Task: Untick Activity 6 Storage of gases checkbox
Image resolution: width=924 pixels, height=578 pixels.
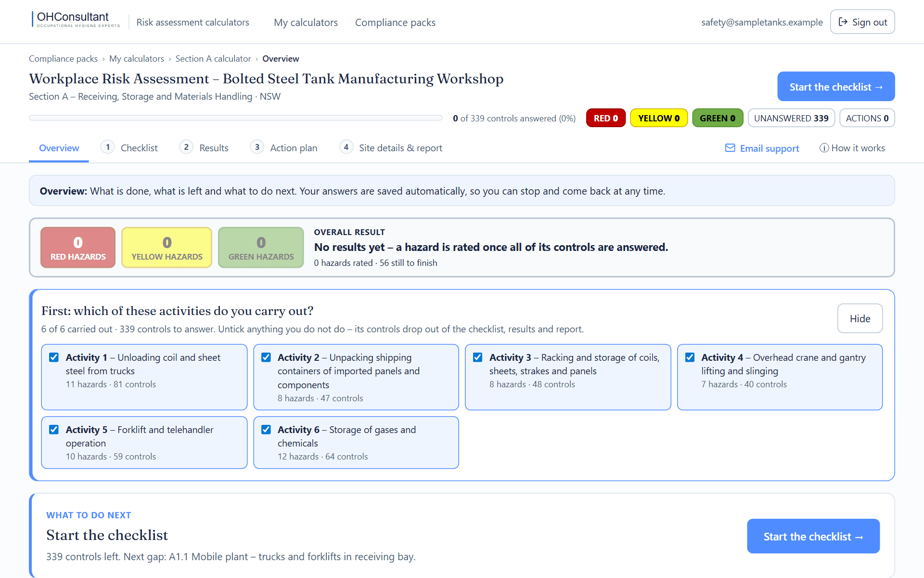Action: coord(266,430)
